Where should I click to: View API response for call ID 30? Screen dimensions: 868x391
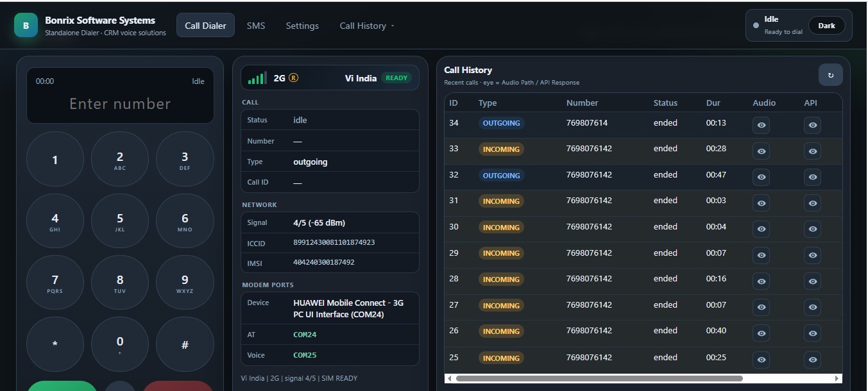click(x=812, y=229)
